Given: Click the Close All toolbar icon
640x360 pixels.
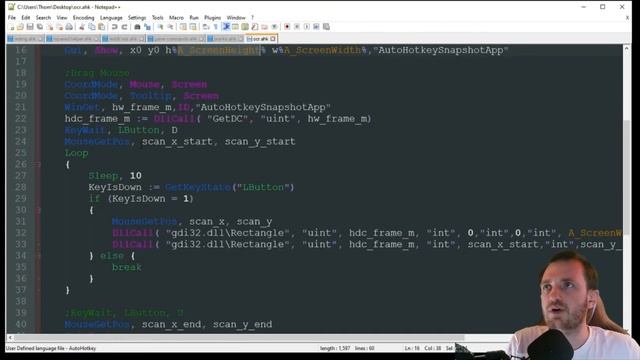Looking at the screenshot, I should point(60,27).
